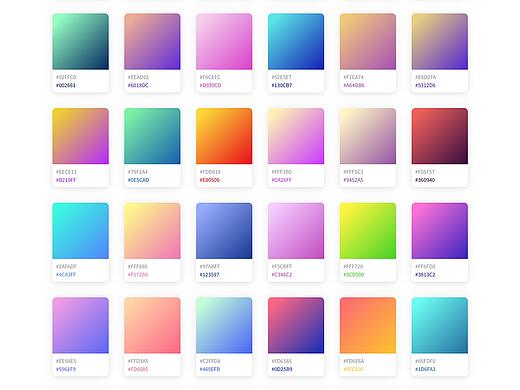Screen dimensions: 520x390
Task: Click the #3813C2 hex code text
Action: coord(425,275)
